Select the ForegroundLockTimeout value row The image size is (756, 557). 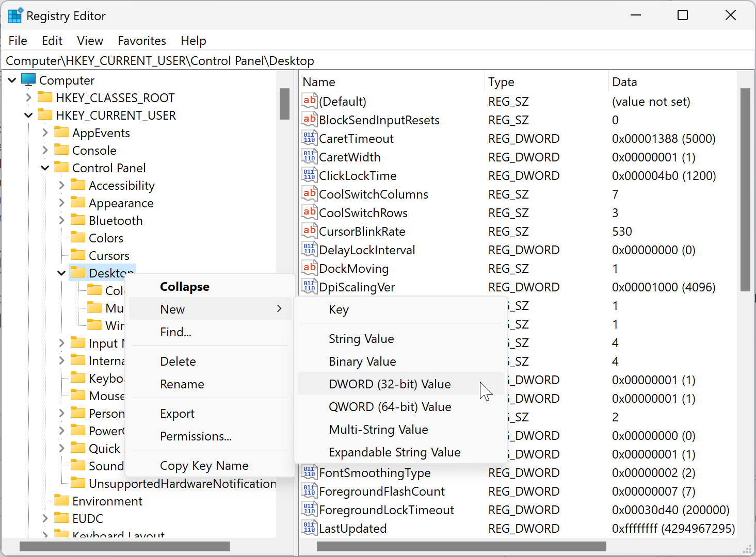coord(519,510)
